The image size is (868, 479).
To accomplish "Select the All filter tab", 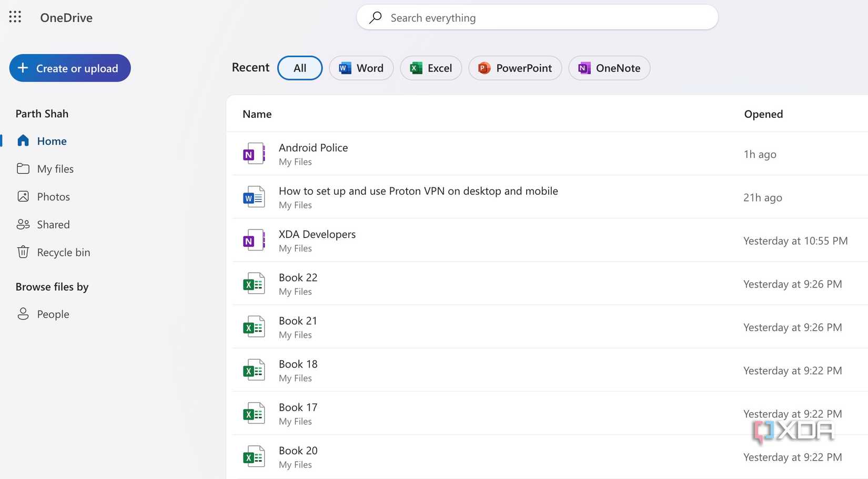I will click(x=300, y=68).
